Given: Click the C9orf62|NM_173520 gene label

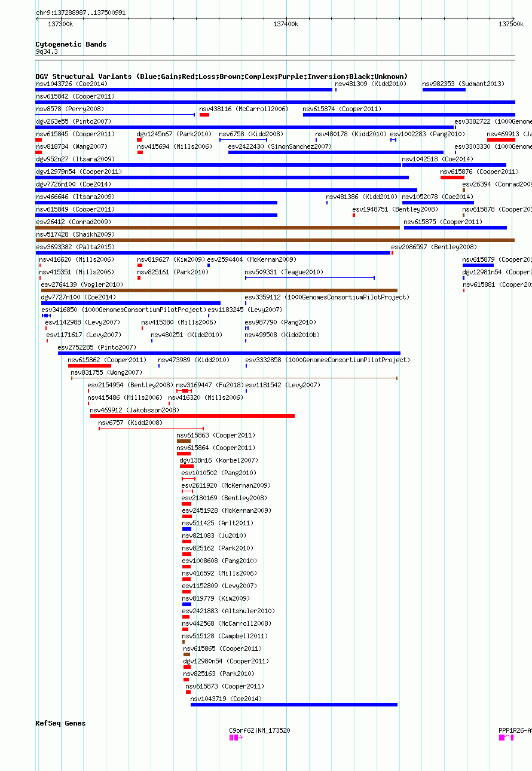Looking at the screenshot, I should point(259,730).
